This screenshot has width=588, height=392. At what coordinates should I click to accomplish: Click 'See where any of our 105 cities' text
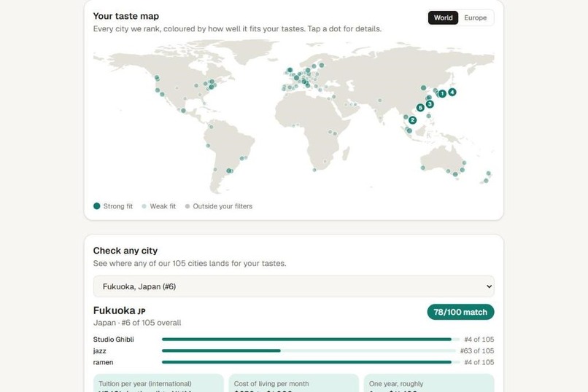pos(190,263)
